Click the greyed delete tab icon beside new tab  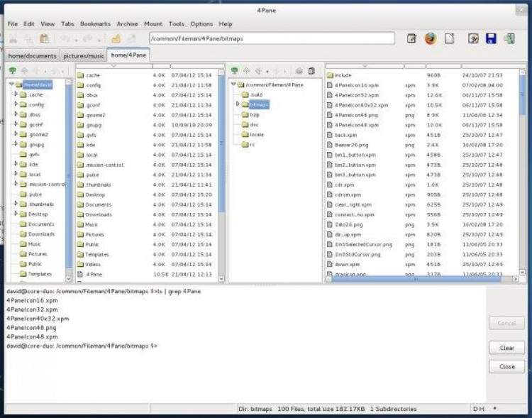point(131,39)
